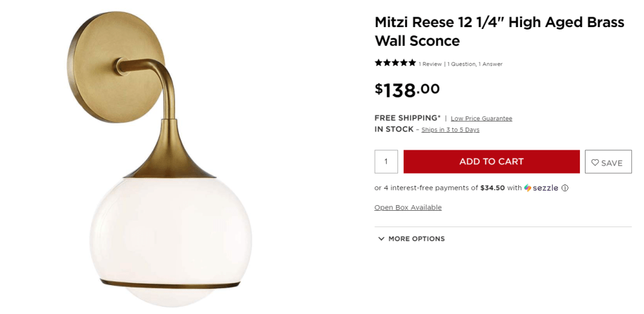Click the heart icon to save item
The width and height of the screenshot is (644, 314).
pos(595,162)
